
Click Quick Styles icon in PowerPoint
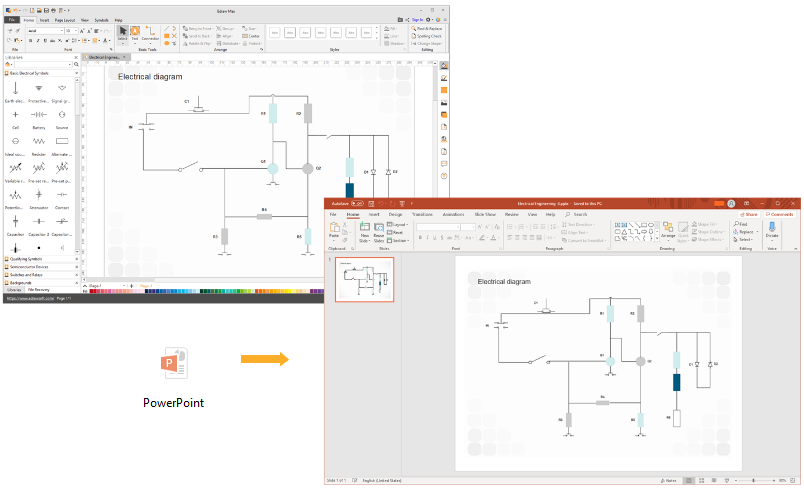[x=683, y=227]
